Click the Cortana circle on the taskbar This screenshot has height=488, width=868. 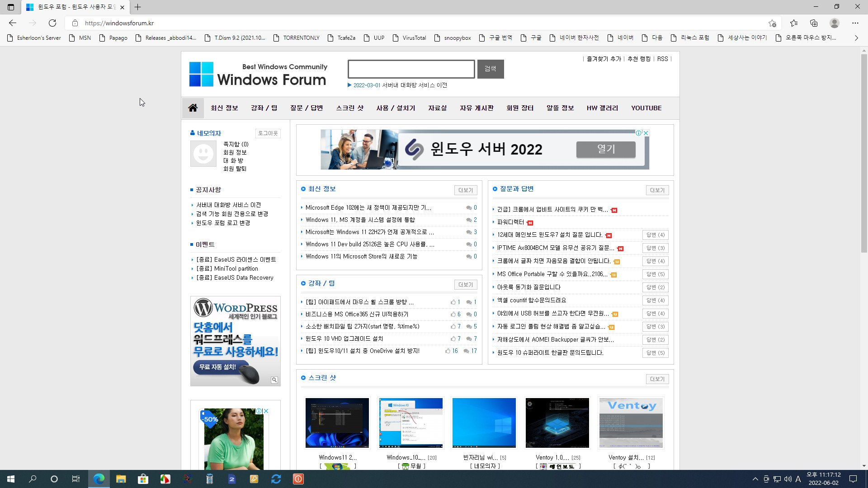click(x=54, y=479)
